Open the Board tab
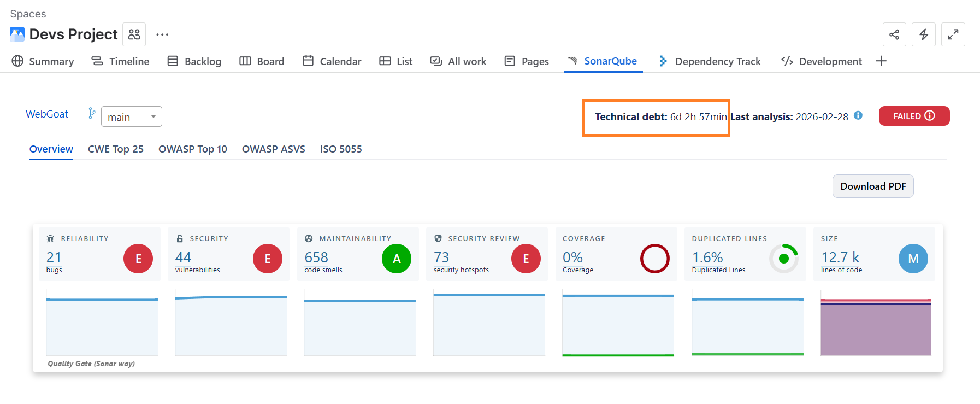Screen dimensions: 980x404 point(262,61)
